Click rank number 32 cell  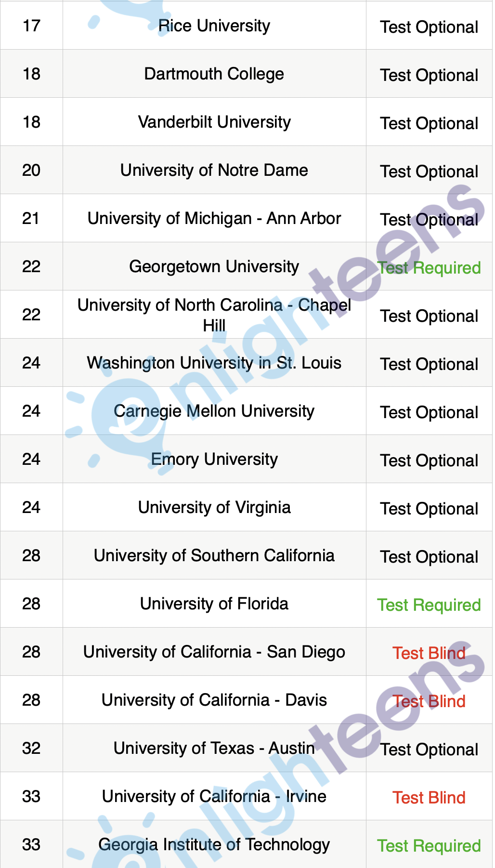coord(31,748)
